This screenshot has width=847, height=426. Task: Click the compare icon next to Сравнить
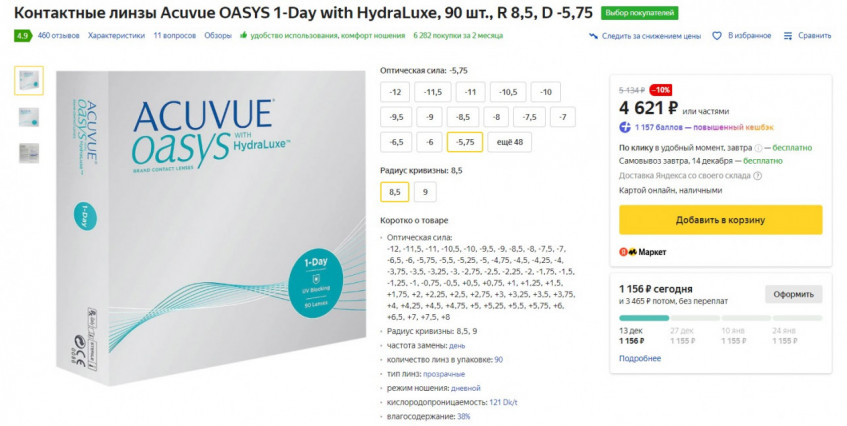click(788, 36)
